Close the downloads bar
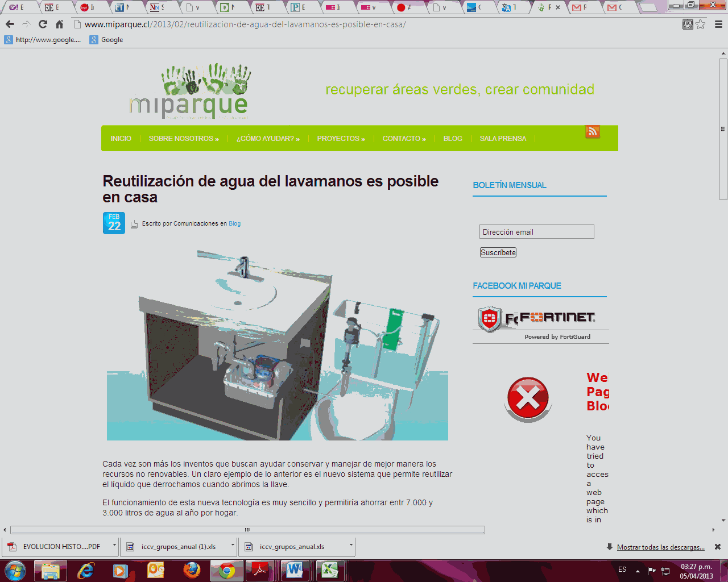Image resolution: width=728 pixels, height=582 pixels. pos(718,547)
